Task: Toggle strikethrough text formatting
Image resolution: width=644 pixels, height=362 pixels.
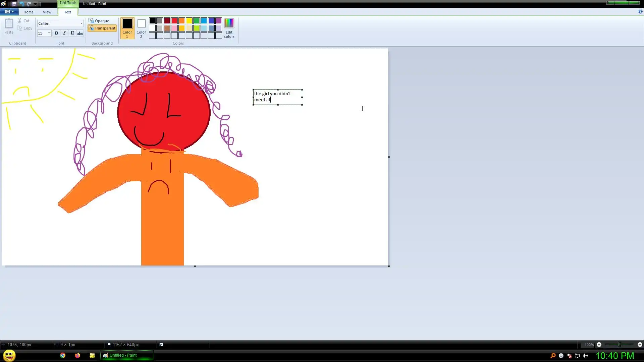Action: click(x=80, y=33)
